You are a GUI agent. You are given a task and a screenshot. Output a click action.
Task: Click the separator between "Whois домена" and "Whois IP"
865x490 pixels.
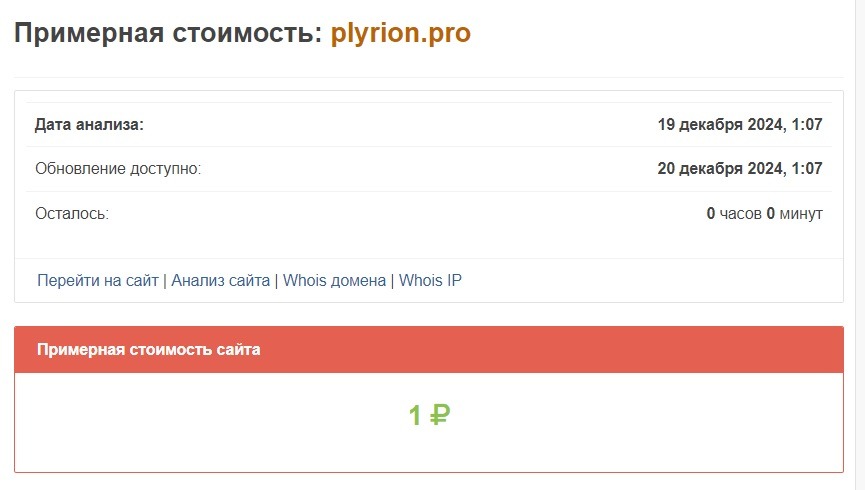click(x=392, y=281)
